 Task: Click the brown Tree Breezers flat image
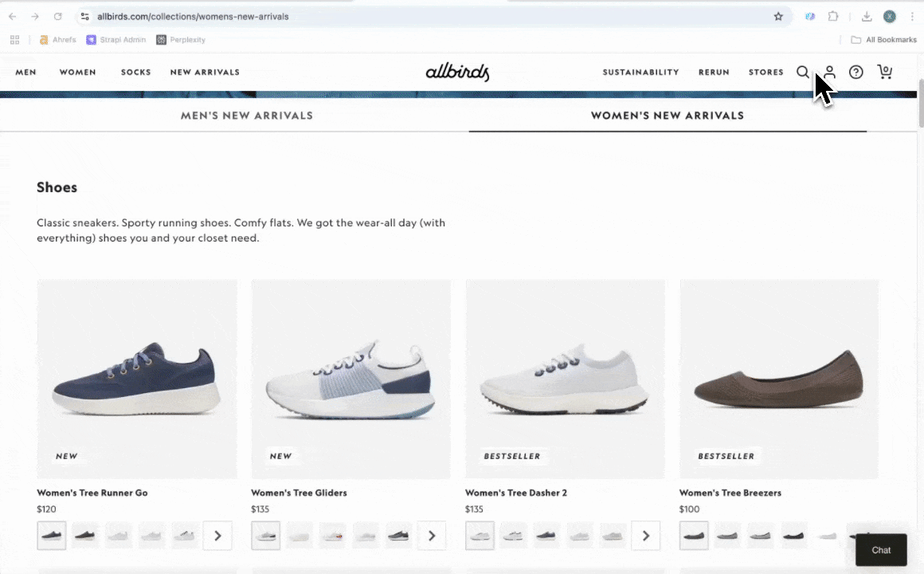779,379
